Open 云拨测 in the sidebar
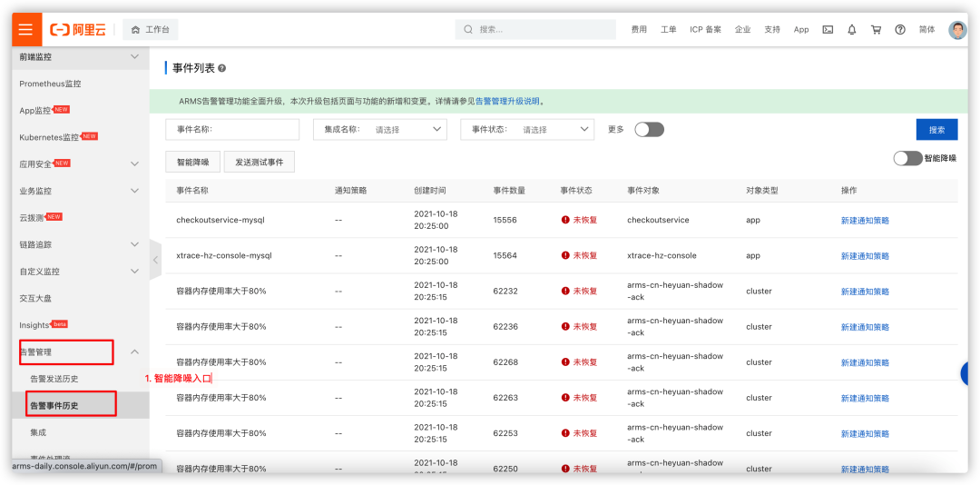 coord(32,217)
